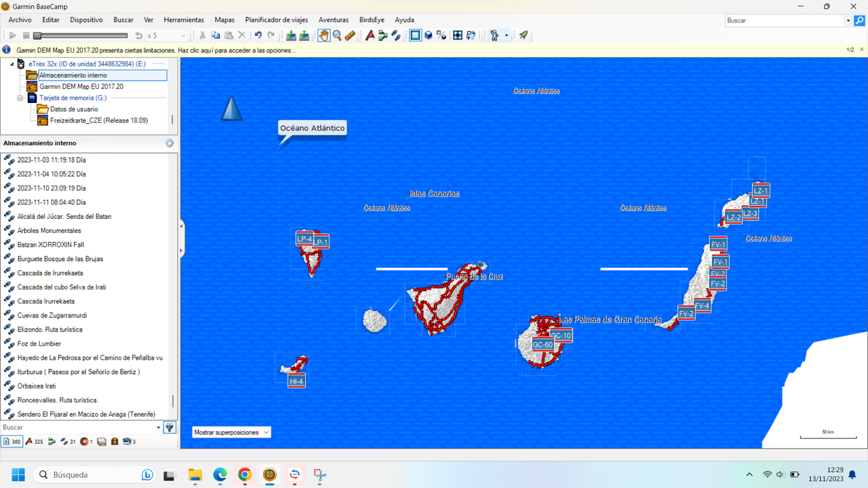Viewport: 868px width, 488px height.
Task: Collapse the eTrex 32x device node
Action: (x=12, y=64)
